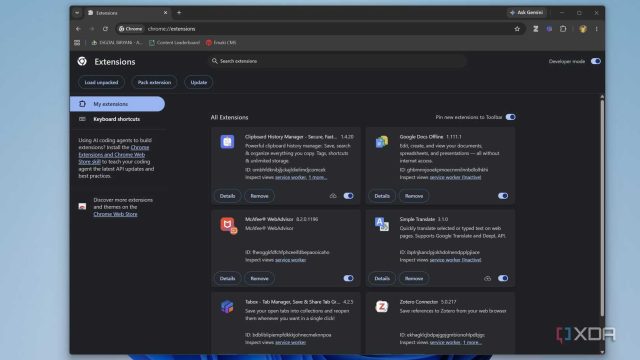This screenshot has width=640, height=360.
Task: Open the Zotero toolbar extension icon
Action: [536, 29]
